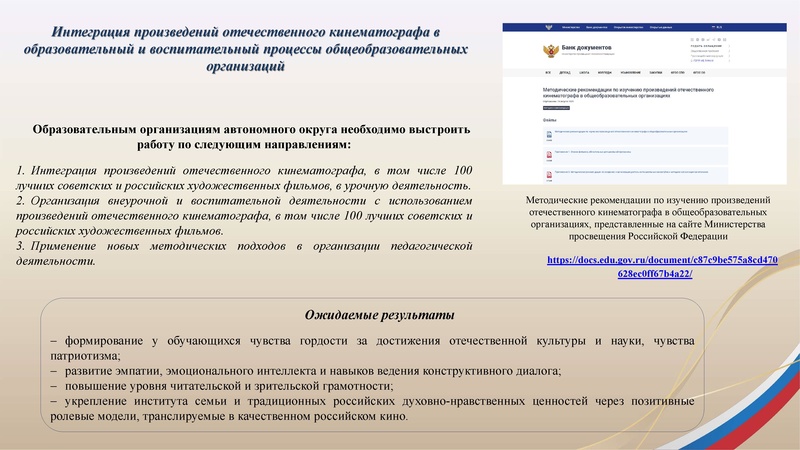This screenshot has height=450, width=800.
Task: Open Открытые данные in the navigation bar
Action: pos(661,27)
